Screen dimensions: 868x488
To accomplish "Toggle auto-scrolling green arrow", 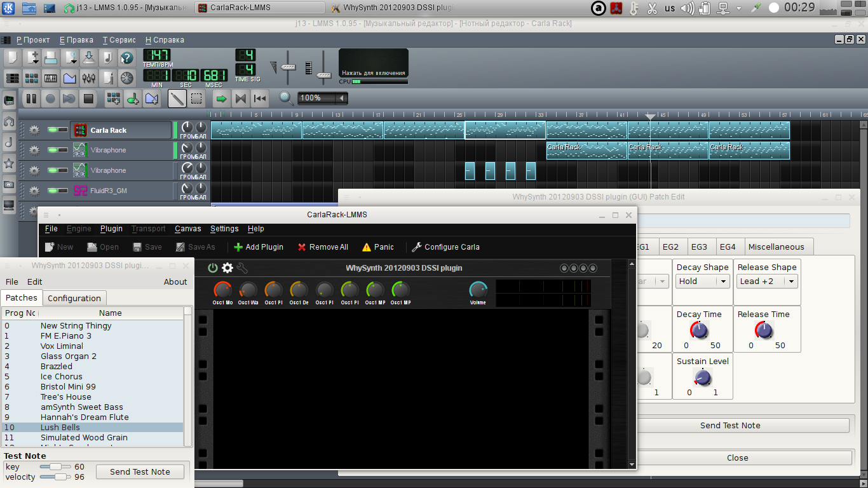I will (x=221, y=98).
